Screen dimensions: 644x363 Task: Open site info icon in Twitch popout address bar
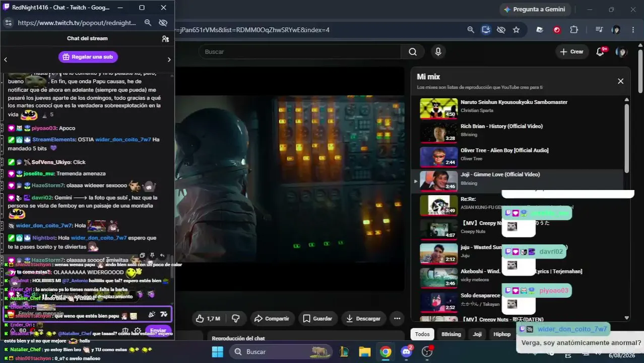tap(8, 23)
